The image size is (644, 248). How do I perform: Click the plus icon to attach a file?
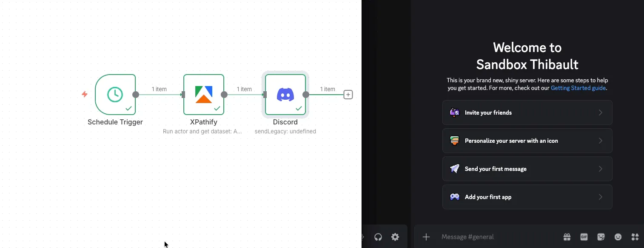[x=426, y=236]
